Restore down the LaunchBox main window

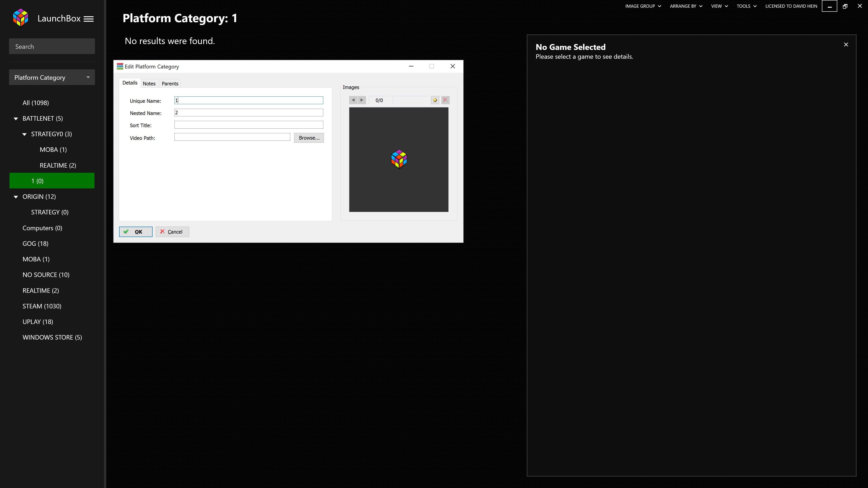pos(845,6)
